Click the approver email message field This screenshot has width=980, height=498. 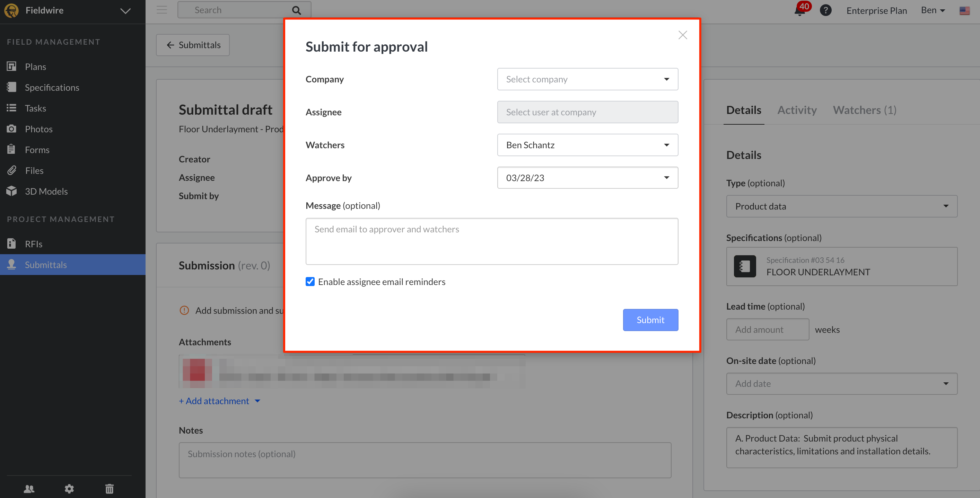tap(491, 241)
